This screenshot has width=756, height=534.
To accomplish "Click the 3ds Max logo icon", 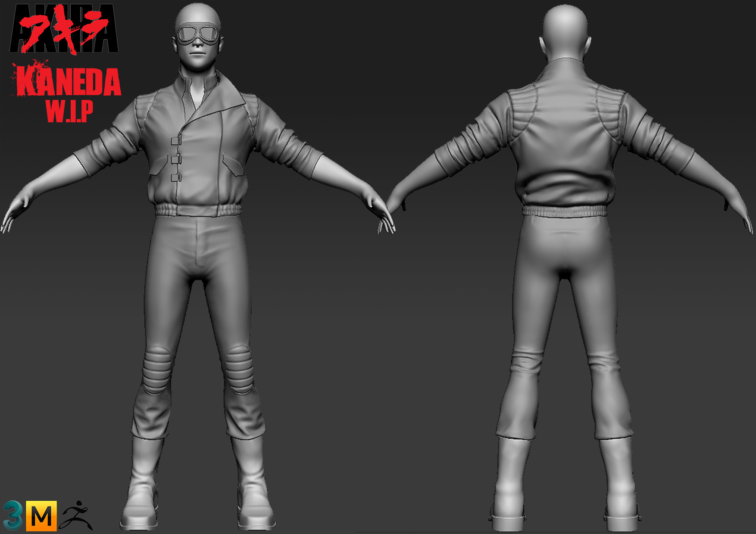I will click(13, 515).
